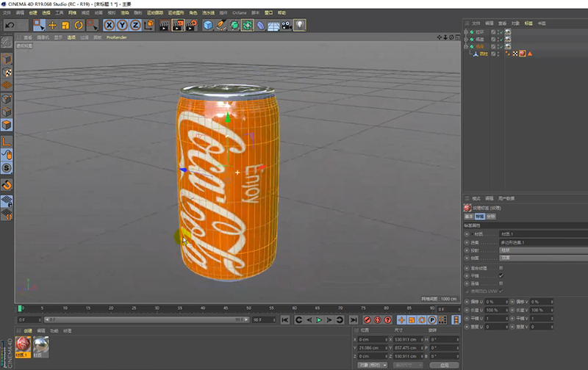
Task: Toggle the Z axis lock
Action: (135, 25)
